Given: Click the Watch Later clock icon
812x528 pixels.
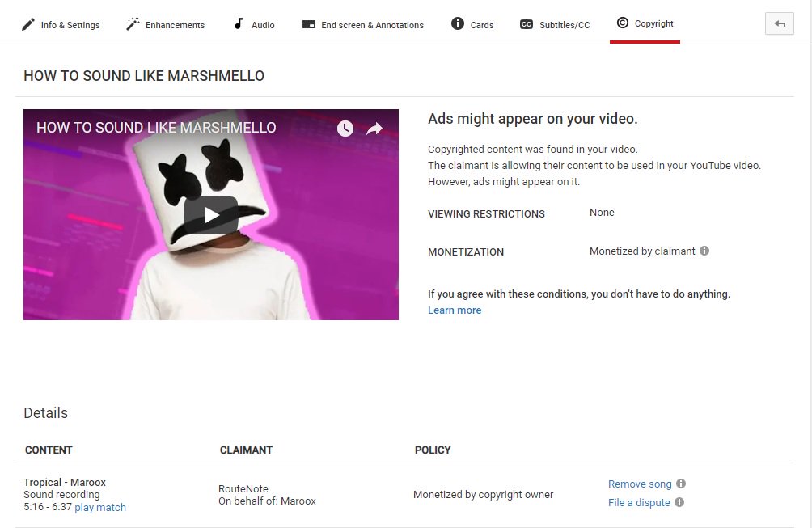Looking at the screenshot, I should pyautogui.click(x=345, y=129).
